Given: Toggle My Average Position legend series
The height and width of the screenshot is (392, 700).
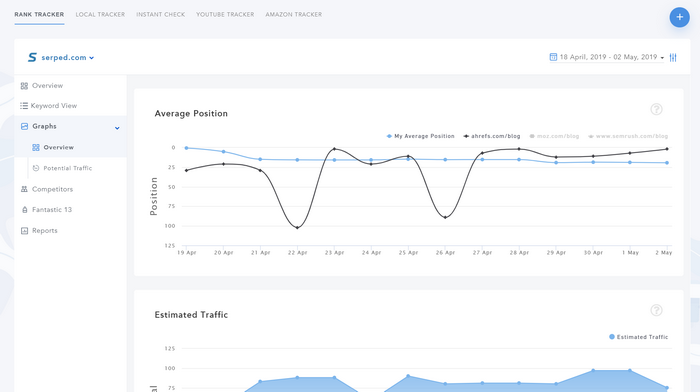Looking at the screenshot, I should pyautogui.click(x=420, y=136).
